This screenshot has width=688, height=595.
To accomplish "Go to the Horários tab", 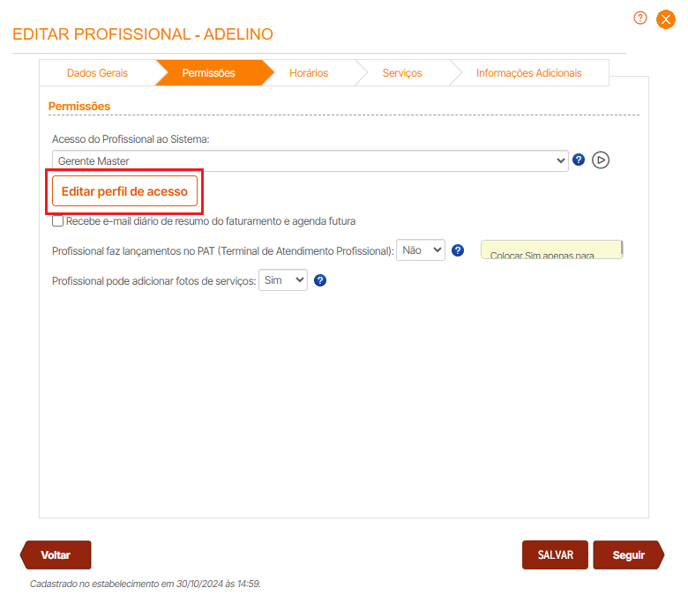I will click(x=308, y=73).
